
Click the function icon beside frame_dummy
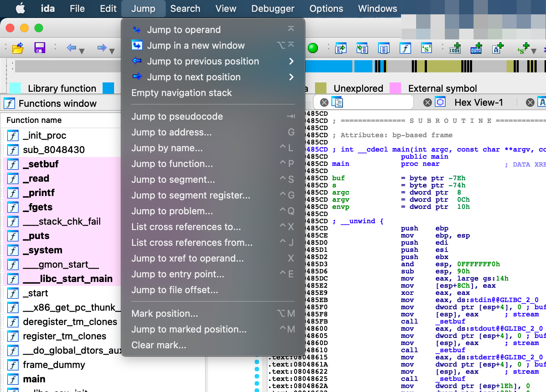coord(13,365)
